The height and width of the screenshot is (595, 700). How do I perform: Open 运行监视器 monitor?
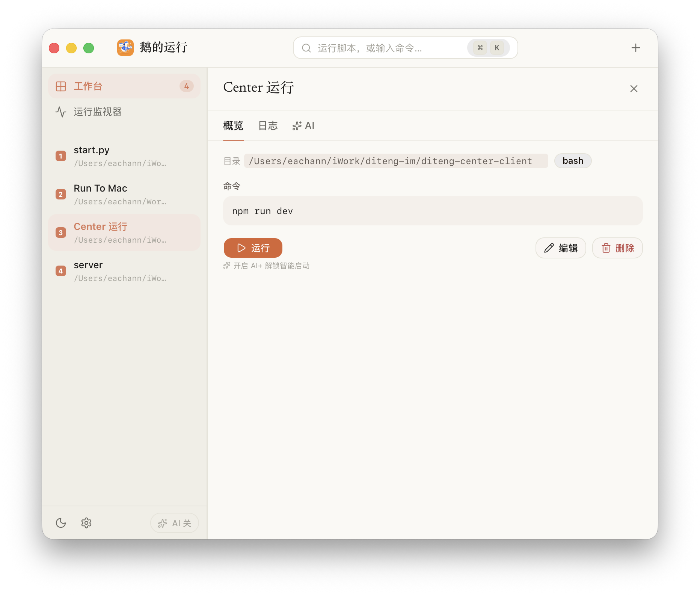click(124, 112)
